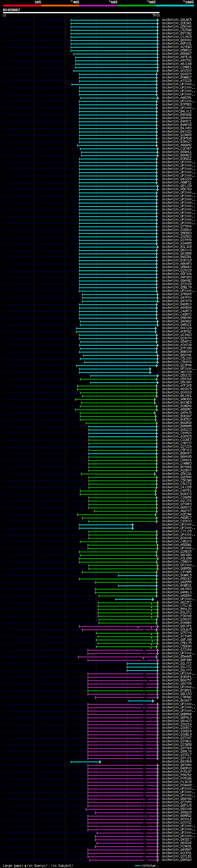This screenshot has width=197, height=868.
Task: Select the UniRef100_C1MRE1 label
Action: tap(177, 67)
